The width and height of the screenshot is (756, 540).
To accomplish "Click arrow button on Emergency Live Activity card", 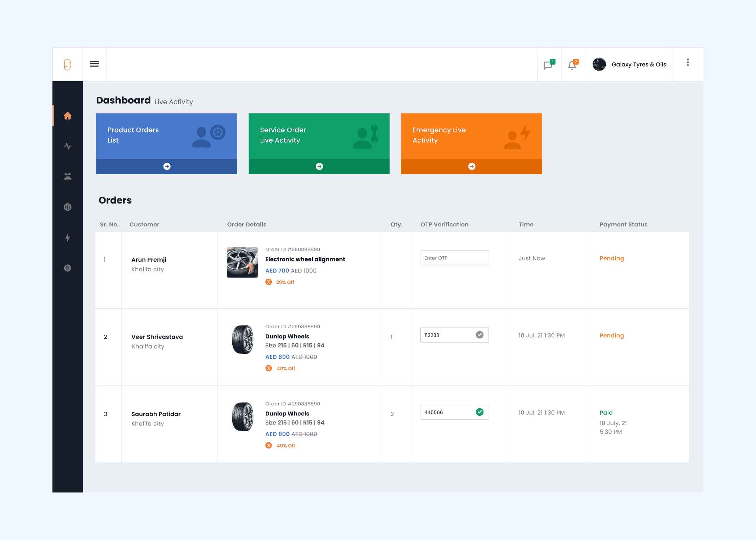I will point(472,166).
